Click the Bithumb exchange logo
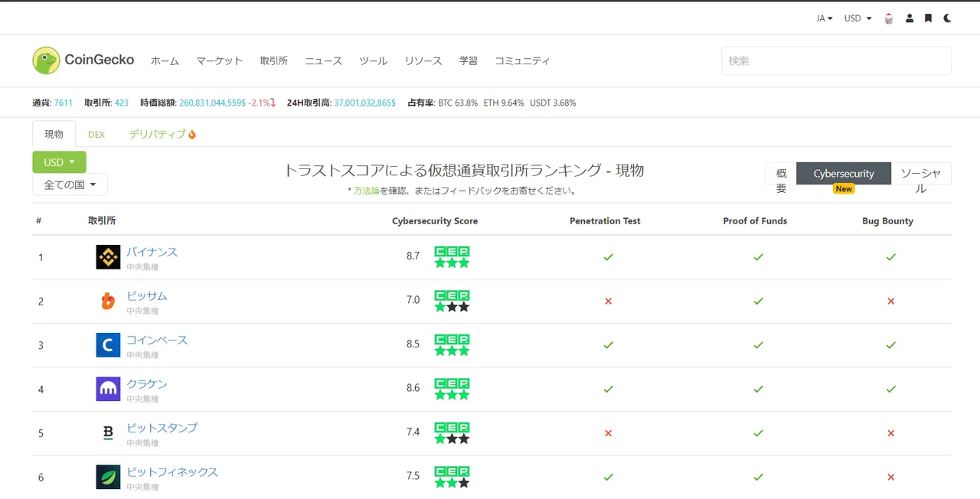The height and width of the screenshot is (499, 980). [x=108, y=301]
